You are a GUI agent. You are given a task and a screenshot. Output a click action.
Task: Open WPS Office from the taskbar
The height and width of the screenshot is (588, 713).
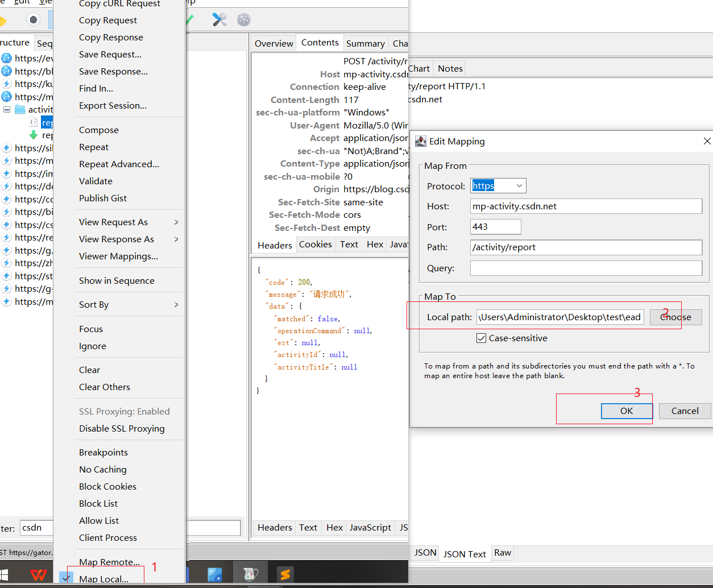coord(38,574)
